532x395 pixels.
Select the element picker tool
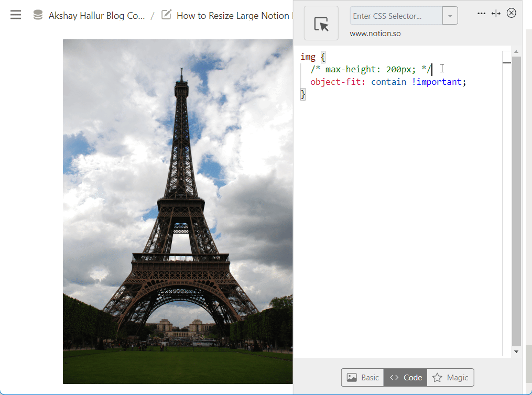click(x=321, y=23)
